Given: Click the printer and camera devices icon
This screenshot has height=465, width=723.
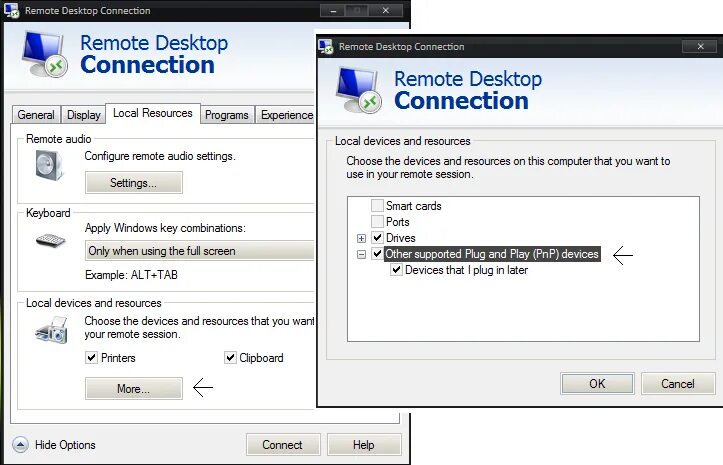Looking at the screenshot, I should (52, 330).
